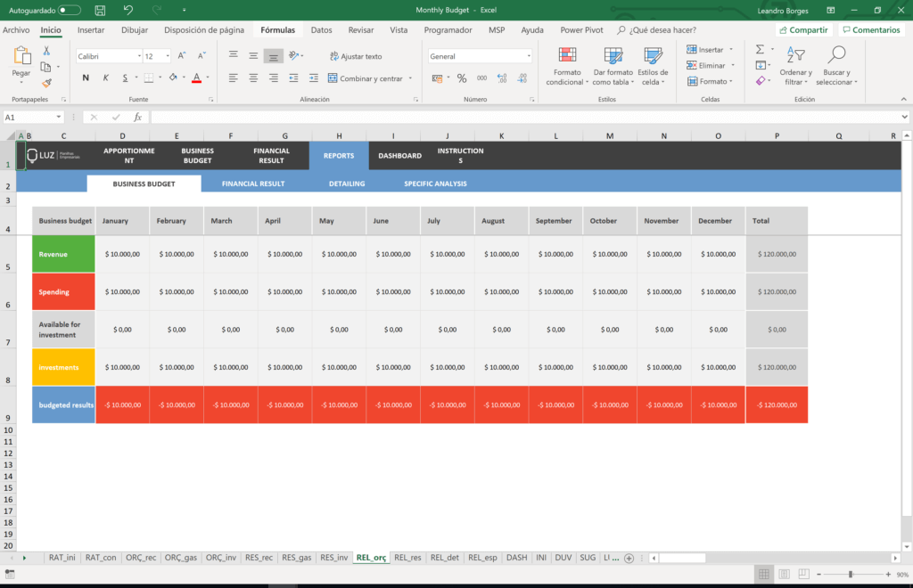Click the percentage style icon

tap(461, 78)
